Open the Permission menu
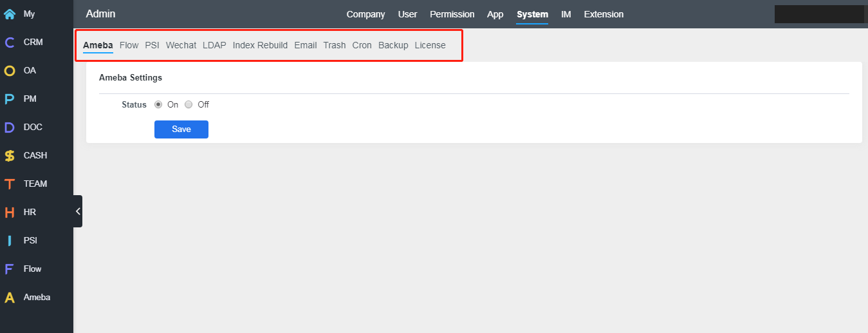The image size is (868, 333). pos(452,14)
